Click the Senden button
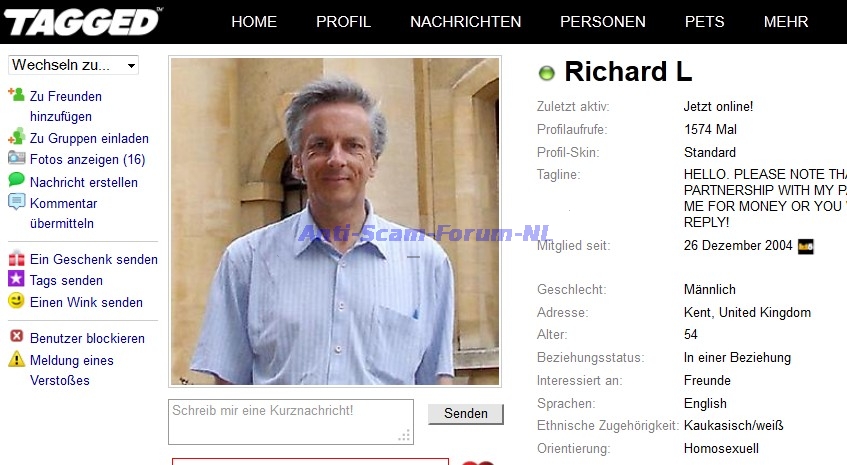 466,414
